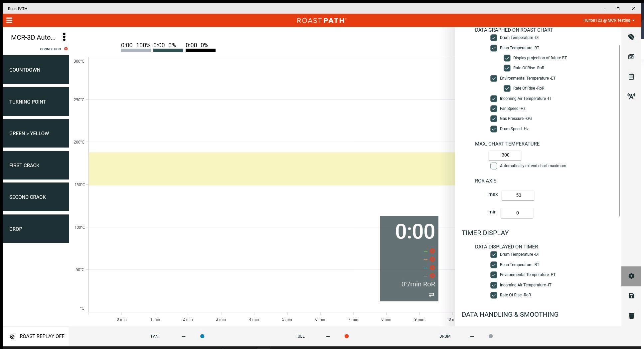The height and width of the screenshot is (349, 644).
Task: Toggle the settings gear panel
Action: point(631,276)
